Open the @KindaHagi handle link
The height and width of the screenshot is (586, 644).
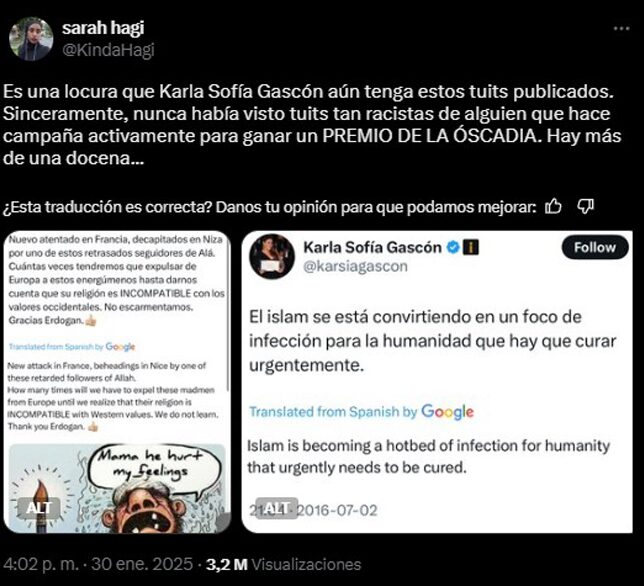108,50
